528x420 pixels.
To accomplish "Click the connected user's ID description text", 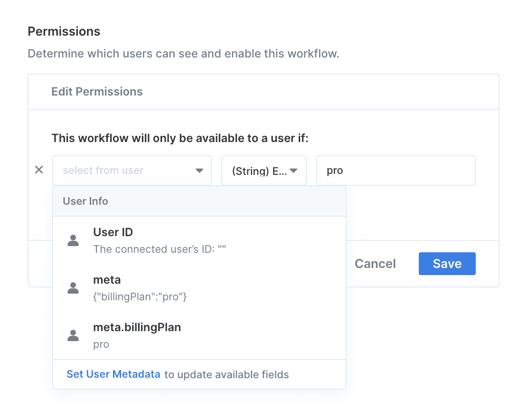I will pyautogui.click(x=160, y=249).
